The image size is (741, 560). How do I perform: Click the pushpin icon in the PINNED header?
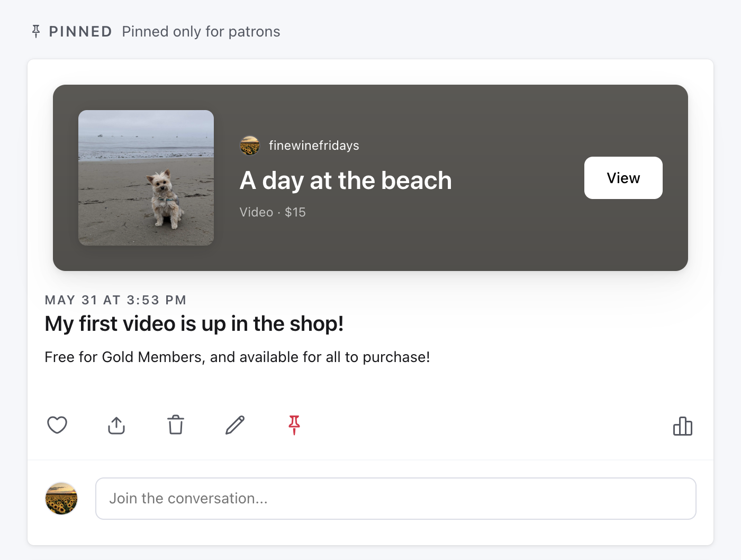[x=35, y=31]
